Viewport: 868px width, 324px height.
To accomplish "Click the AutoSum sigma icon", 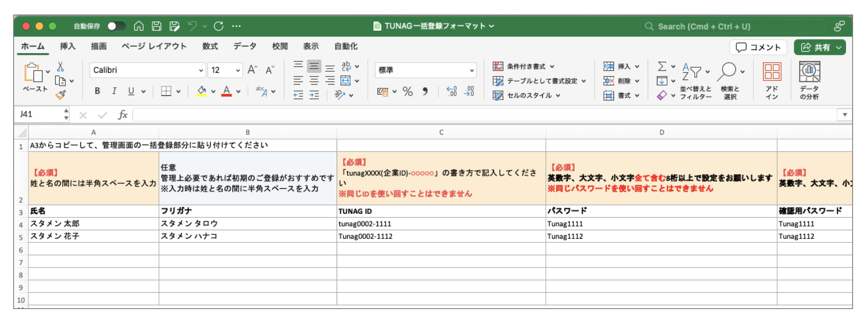I will (x=662, y=66).
